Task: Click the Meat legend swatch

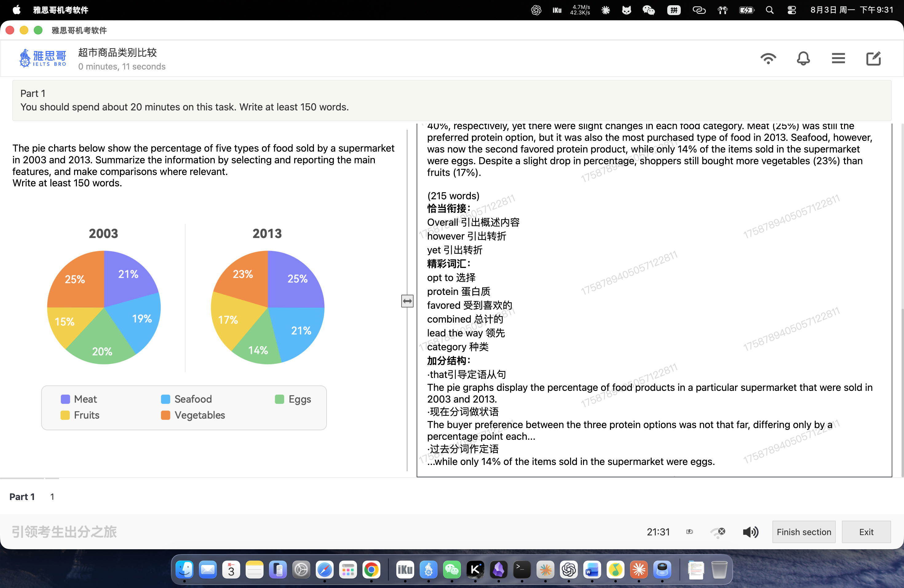Action: [x=65, y=399]
